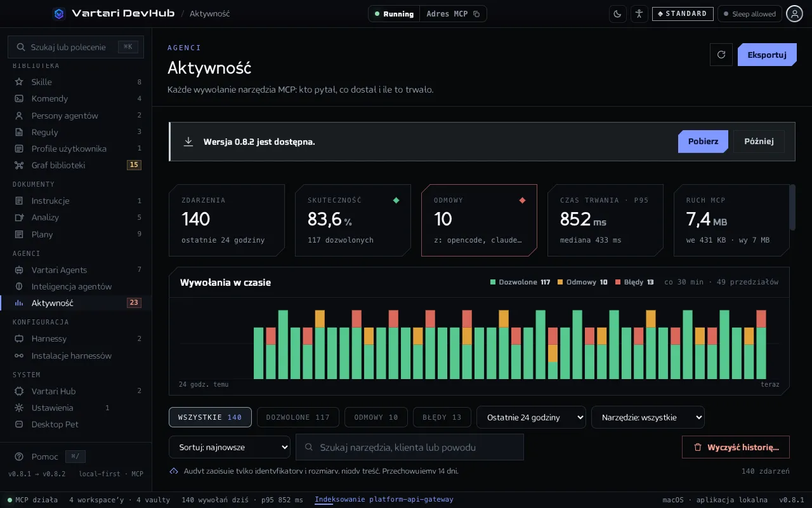The image size is (812, 508).
Task: Refresh the activity page
Action: click(x=721, y=55)
